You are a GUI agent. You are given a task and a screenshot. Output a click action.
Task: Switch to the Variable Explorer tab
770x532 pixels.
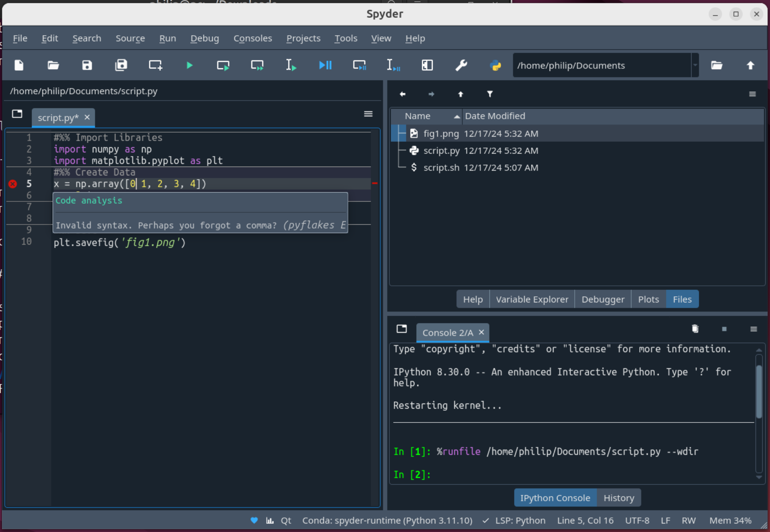(532, 299)
